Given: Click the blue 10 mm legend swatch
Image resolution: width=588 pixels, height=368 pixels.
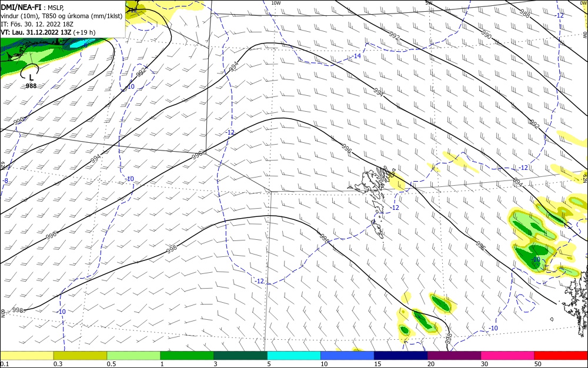Looking at the screenshot, I should tap(348, 356).
